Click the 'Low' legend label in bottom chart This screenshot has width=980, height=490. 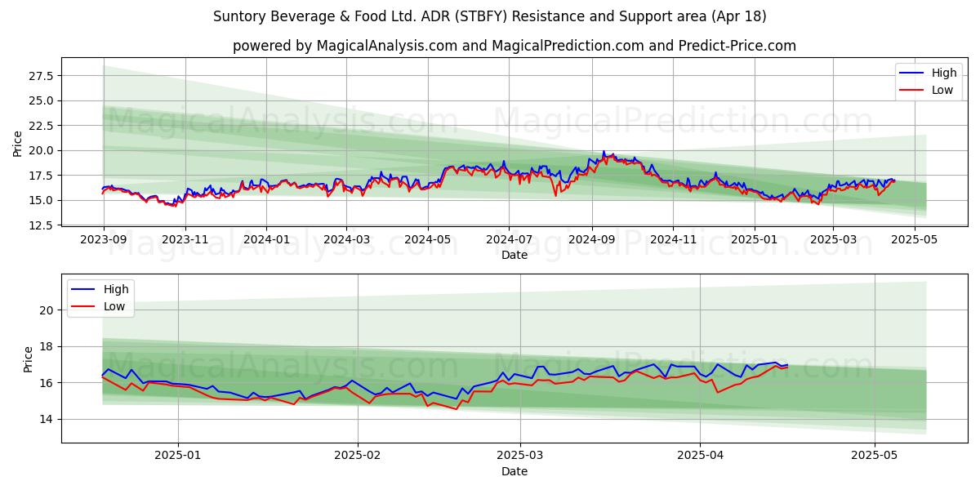pos(114,306)
